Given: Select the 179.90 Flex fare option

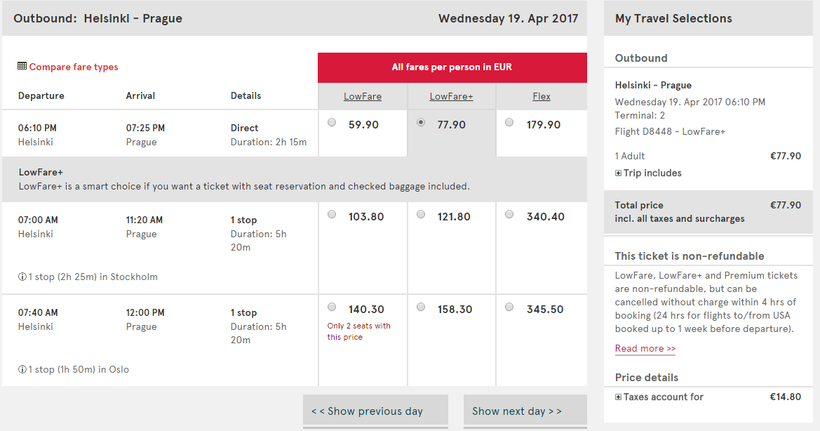Looking at the screenshot, I should pos(509,122).
